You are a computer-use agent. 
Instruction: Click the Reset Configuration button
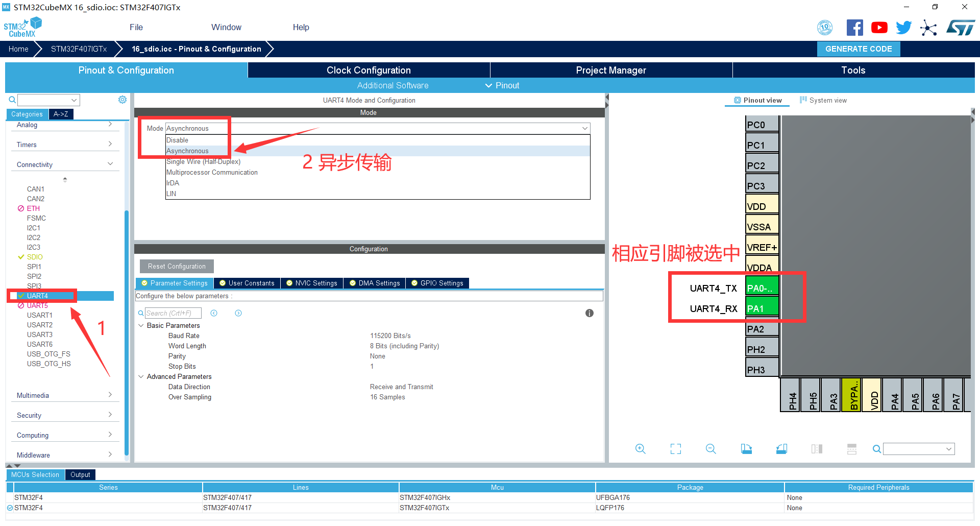coord(177,266)
